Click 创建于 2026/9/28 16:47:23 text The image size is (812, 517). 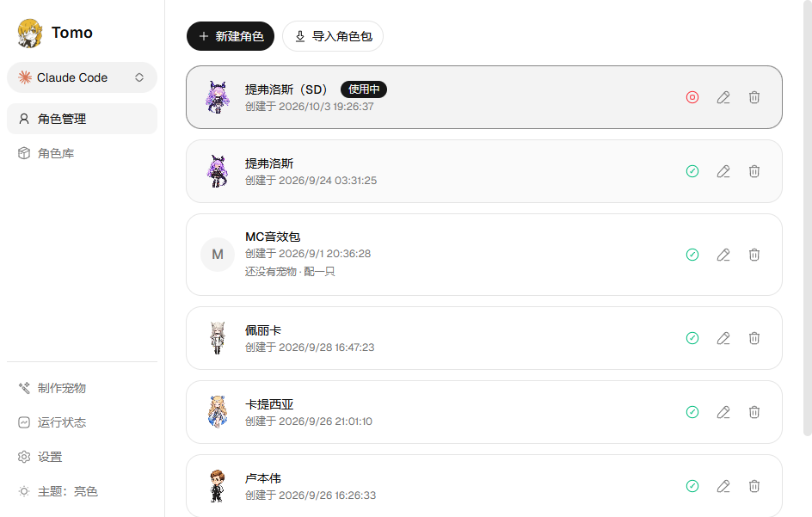(310, 348)
